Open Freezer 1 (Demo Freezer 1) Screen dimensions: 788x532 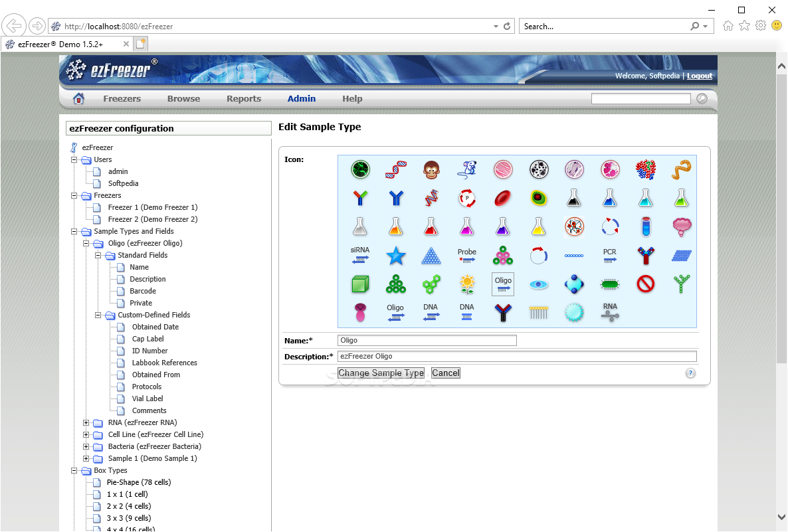pos(153,207)
